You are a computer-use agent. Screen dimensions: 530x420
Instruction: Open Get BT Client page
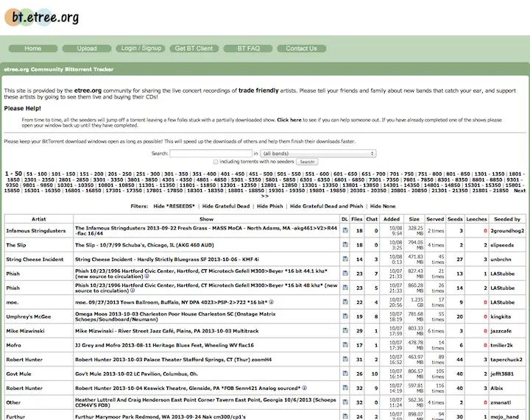click(x=194, y=49)
